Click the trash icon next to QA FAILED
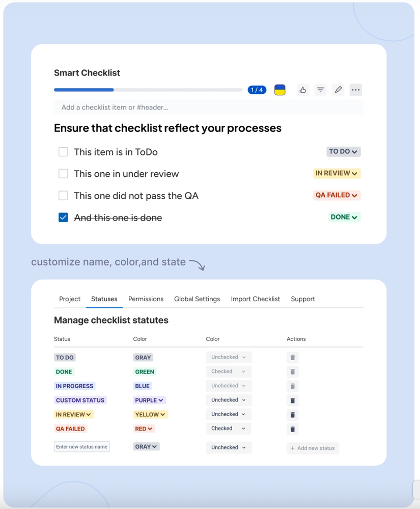The height and width of the screenshot is (509, 420). coord(292,428)
